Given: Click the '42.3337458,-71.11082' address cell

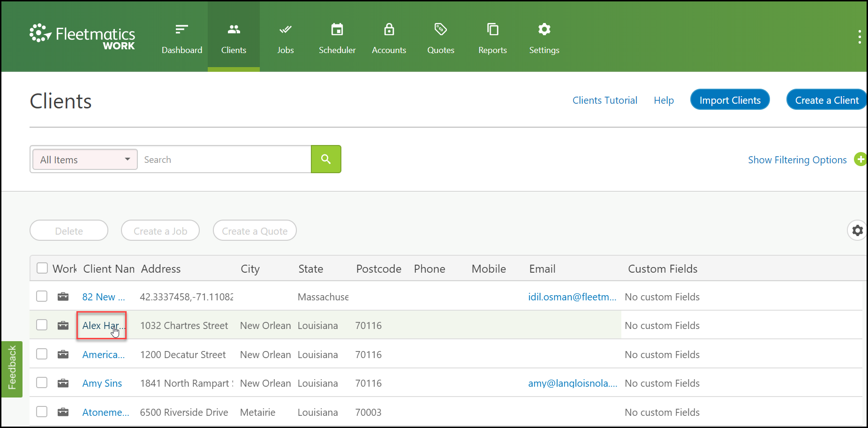Looking at the screenshot, I should point(187,297).
